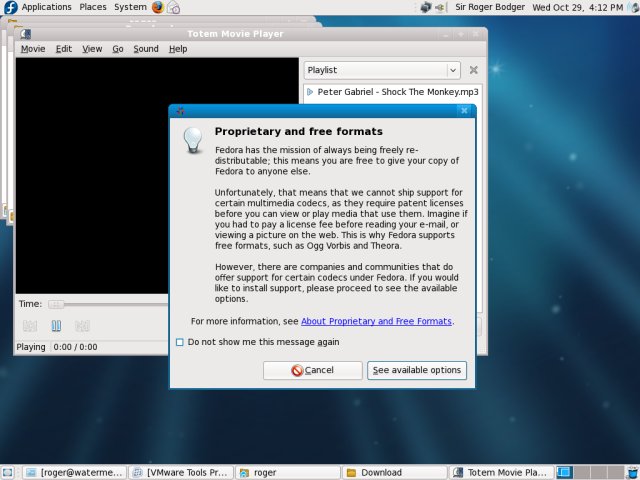Image resolution: width=640 pixels, height=480 pixels.
Task: Launch Firefox from the top panel
Action: (158, 7)
